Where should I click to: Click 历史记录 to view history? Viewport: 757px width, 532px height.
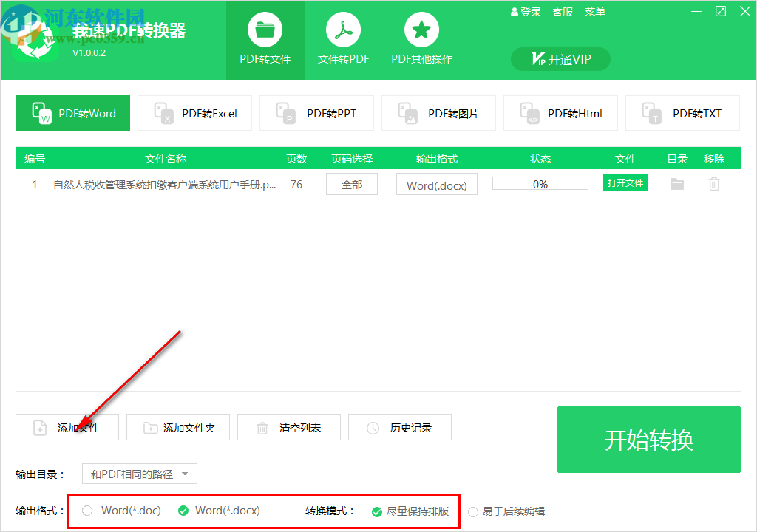point(399,427)
